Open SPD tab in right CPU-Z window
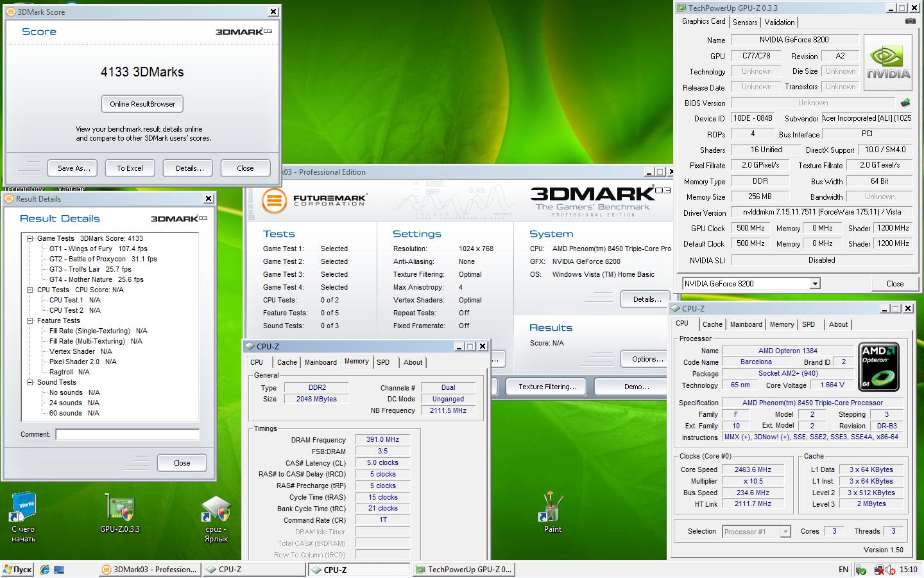Viewport: 924px width, 578px height. [x=809, y=325]
